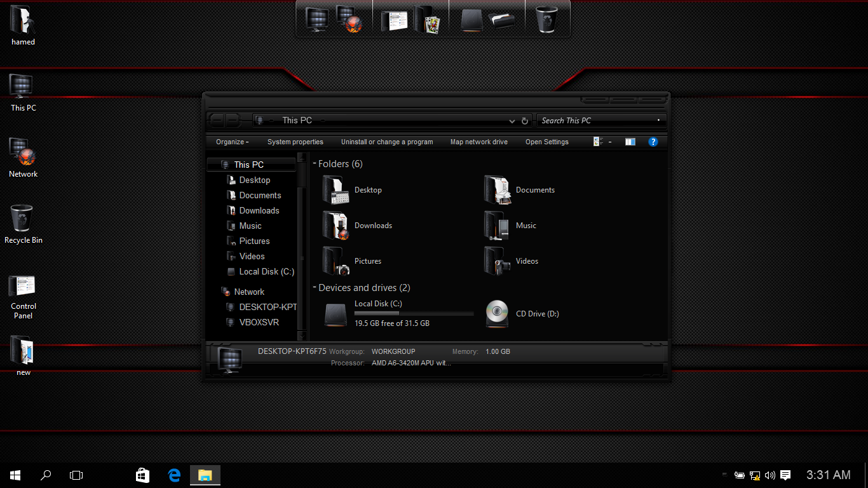Collapse the Devices and drives group
Image resolution: width=868 pixels, height=488 pixels.
coord(315,288)
